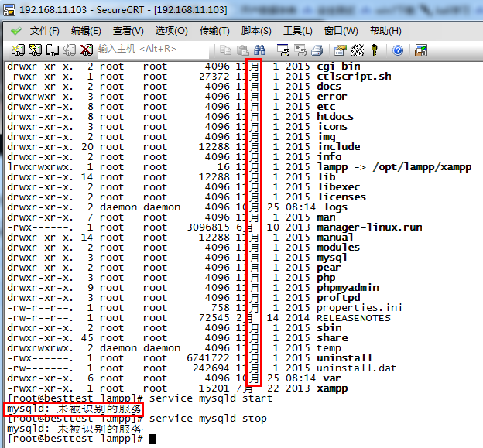This screenshot has height=448, width=483.
Task: Click the error directory name
Action: click(332, 97)
